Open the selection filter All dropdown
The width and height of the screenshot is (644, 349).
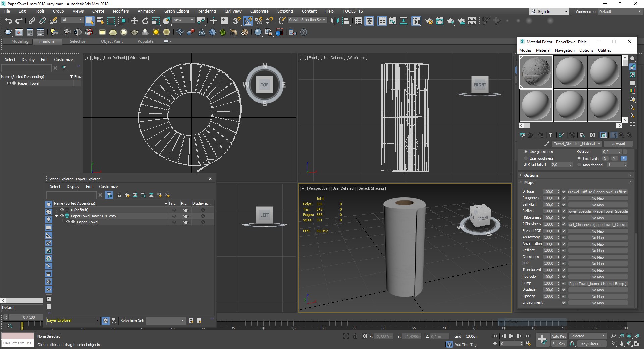[x=72, y=20]
